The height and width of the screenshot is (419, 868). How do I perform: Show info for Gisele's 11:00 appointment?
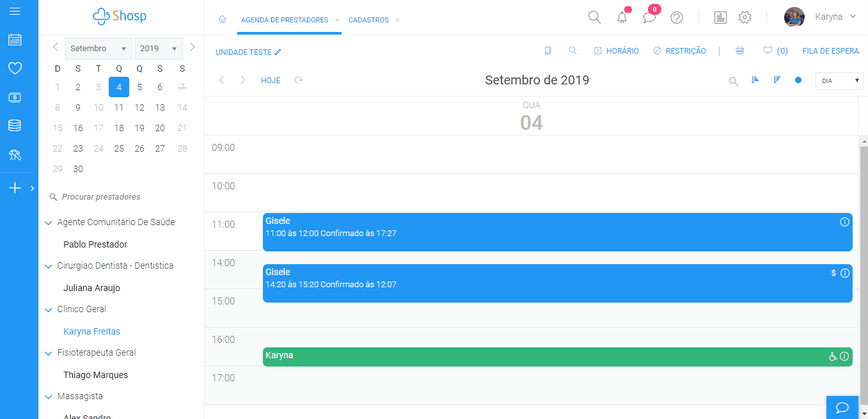tap(844, 222)
